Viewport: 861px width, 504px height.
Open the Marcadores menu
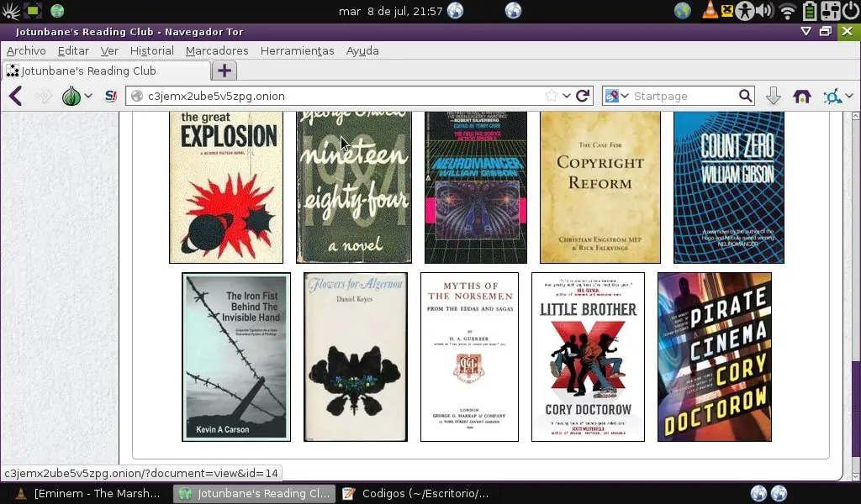(x=217, y=51)
